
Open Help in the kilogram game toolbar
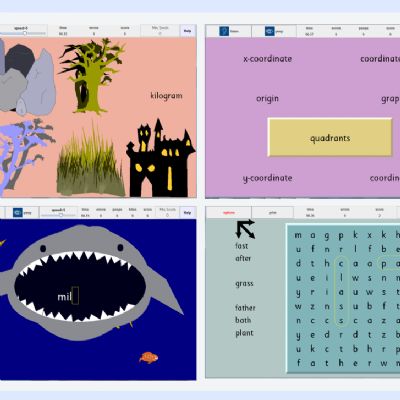188,31
